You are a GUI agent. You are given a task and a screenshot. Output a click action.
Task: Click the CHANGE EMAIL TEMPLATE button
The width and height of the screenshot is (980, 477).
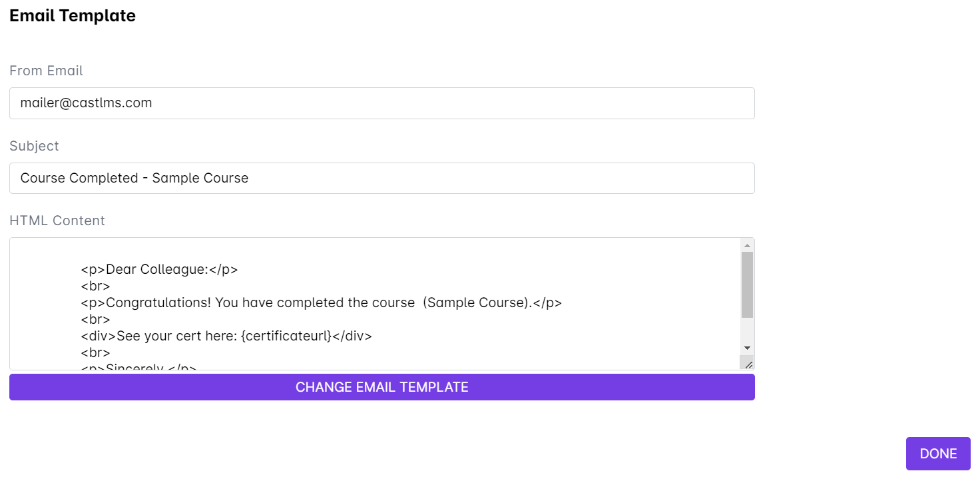tap(381, 387)
